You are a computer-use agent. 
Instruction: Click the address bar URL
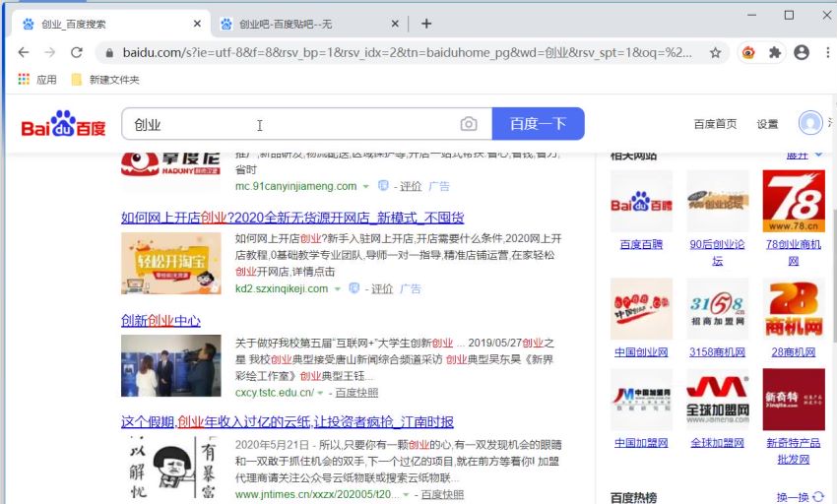coord(407,53)
